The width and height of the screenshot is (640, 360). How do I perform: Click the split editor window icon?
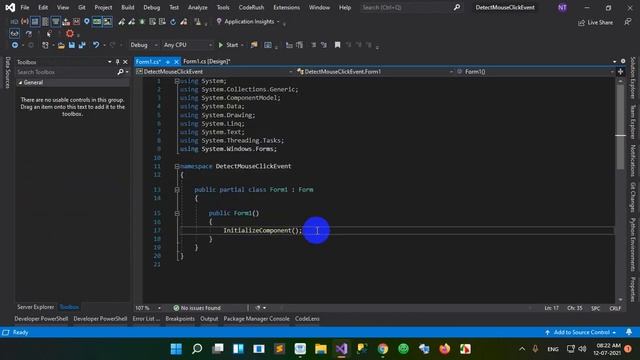(x=620, y=72)
